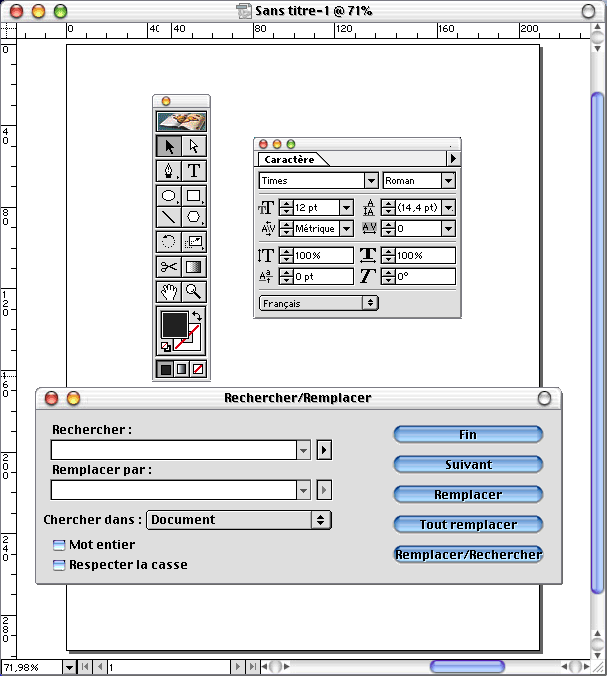The width and height of the screenshot is (607, 676).
Task: Apply gradient button in toolbox
Action: coord(181,369)
